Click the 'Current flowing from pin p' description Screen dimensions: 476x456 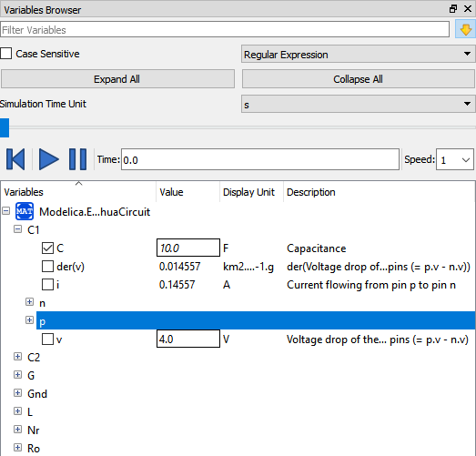(371, 285)
